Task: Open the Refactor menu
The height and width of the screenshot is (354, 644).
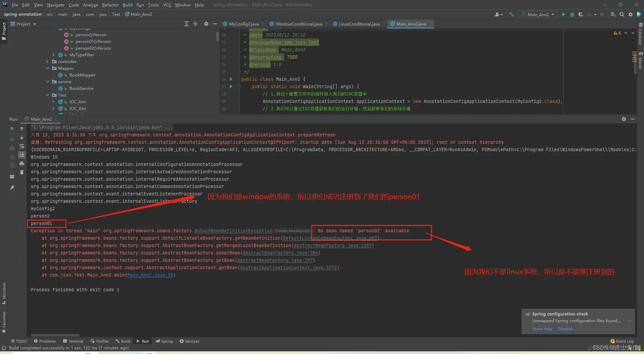Action: (x=110, y=5)
